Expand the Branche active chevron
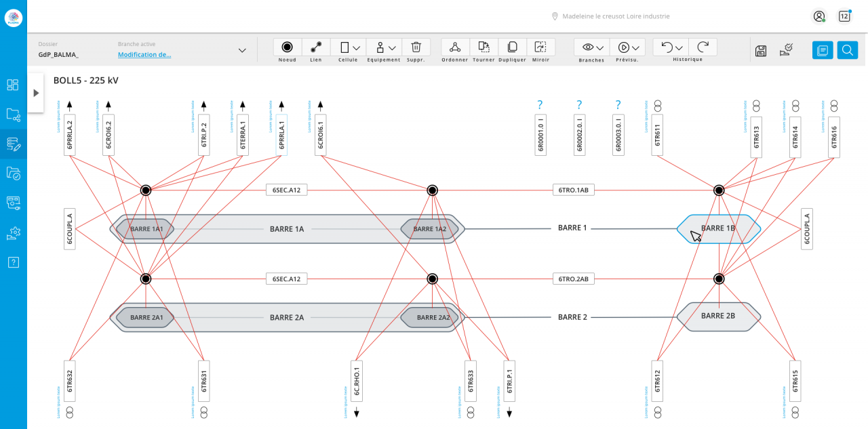This screenshot has height=429, width=868. 242,50
